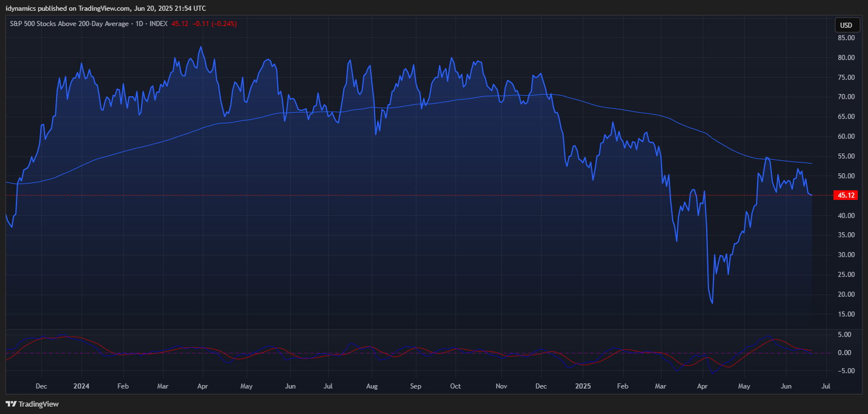Viewport: 868px width, 414px height.
Task: Click the 15.00 price scale label
Action: 846,314
